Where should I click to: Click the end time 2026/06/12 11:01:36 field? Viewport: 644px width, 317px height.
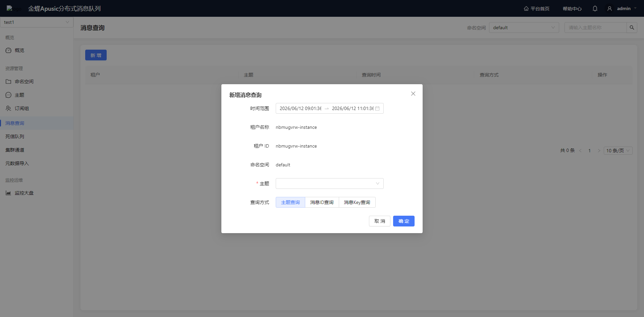[x=353, y=108]
